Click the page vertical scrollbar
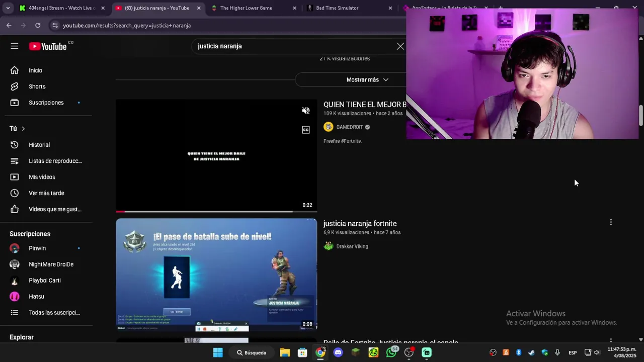Screen dimensions: 644x362 point(640,117)
